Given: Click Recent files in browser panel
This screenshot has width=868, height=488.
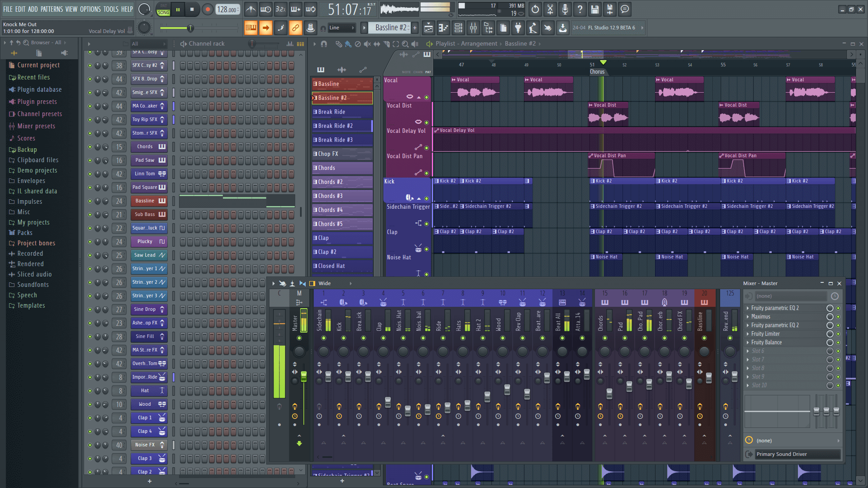Looking at the screenshot, I should tap(34, 77).
